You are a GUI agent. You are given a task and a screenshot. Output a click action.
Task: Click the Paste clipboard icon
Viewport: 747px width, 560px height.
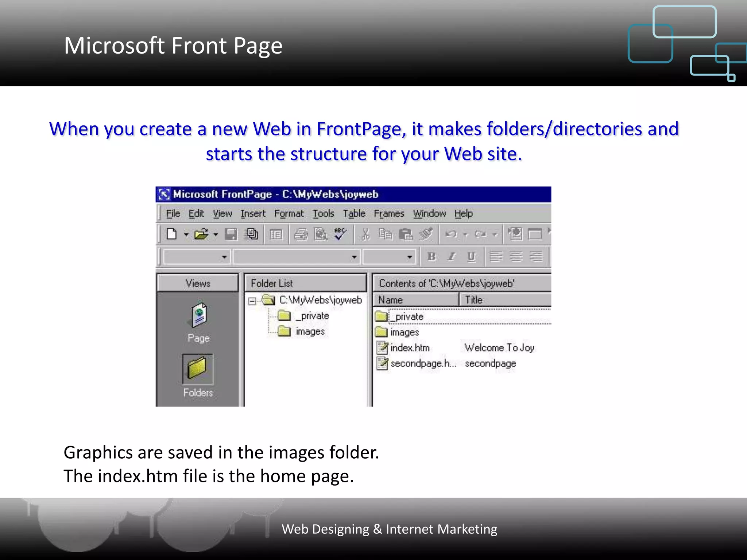click(x=405, y=234)
